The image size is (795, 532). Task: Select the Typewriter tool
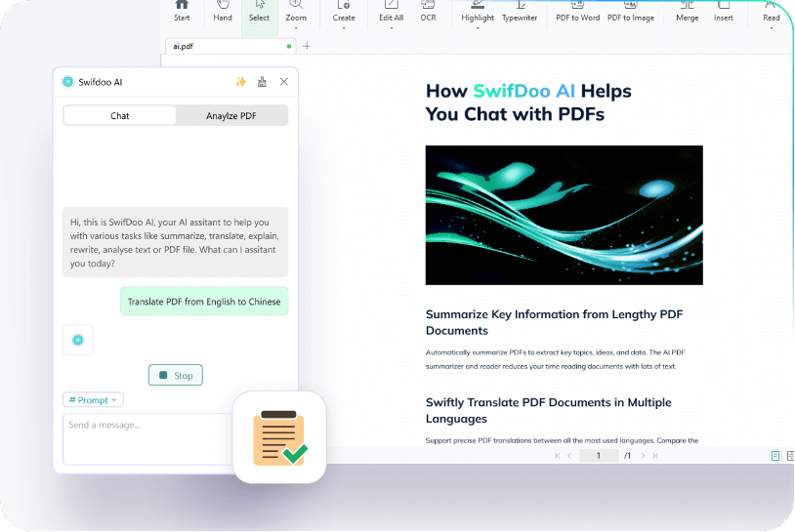pyautogui.click(x=520, y=12)
